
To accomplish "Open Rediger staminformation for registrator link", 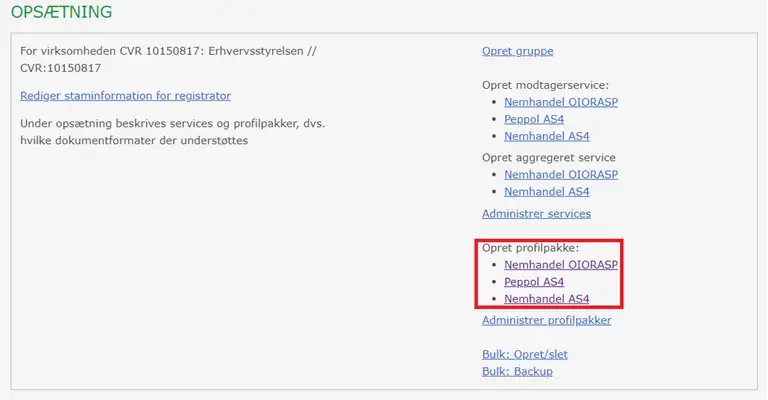I will click(125, 96).
